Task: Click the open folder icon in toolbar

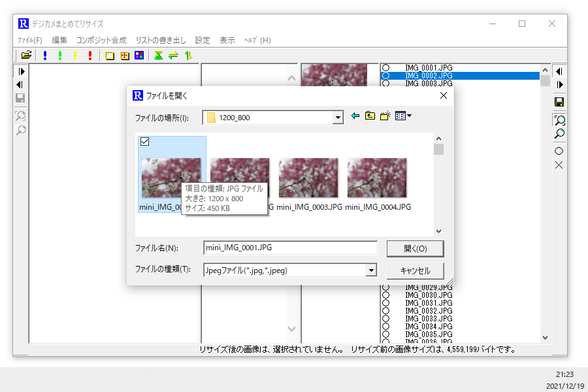Action: tap(26, 56)
